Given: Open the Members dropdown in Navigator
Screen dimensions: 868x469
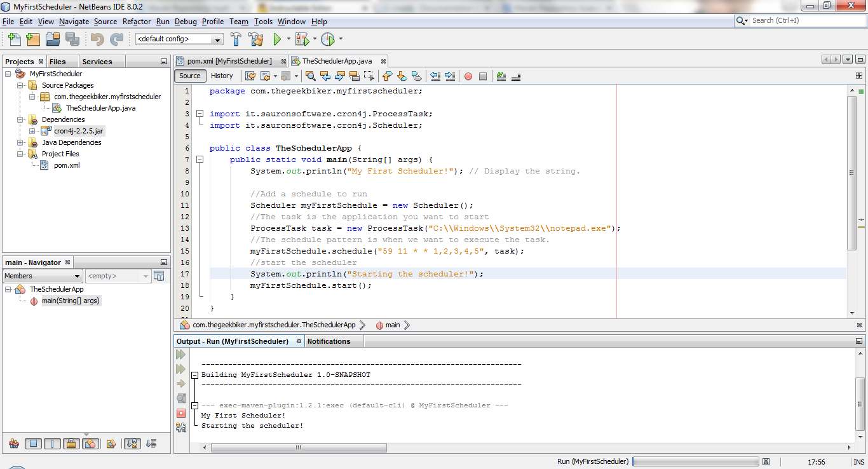Looking at the screenshot, I should pyautogui.click(x=43, y=276).
